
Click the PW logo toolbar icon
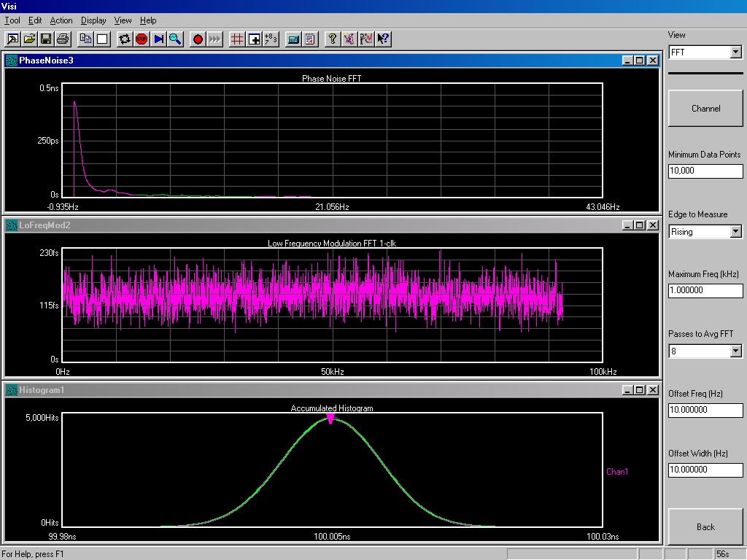(366, 39)
